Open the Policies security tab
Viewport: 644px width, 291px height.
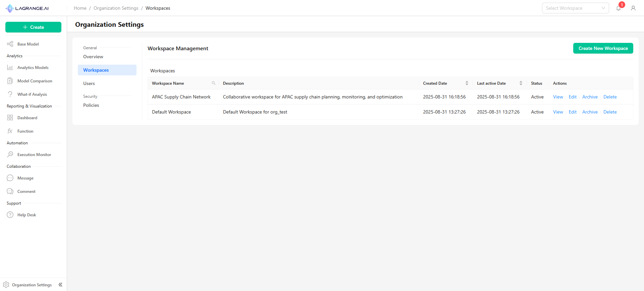pyautogui.click(x=91, y=105)
